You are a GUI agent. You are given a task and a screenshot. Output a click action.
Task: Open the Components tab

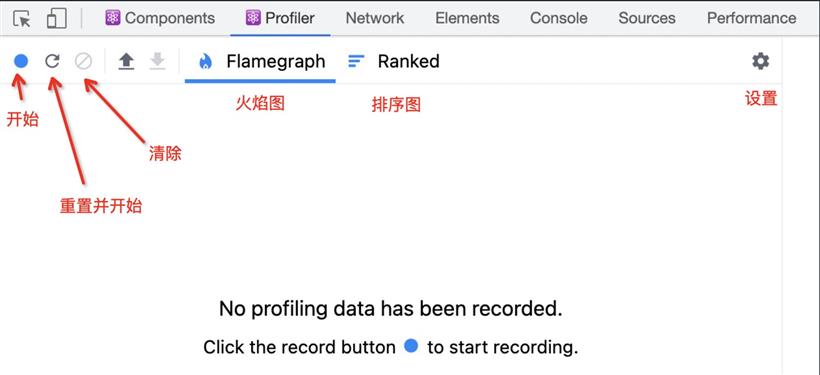160,18
